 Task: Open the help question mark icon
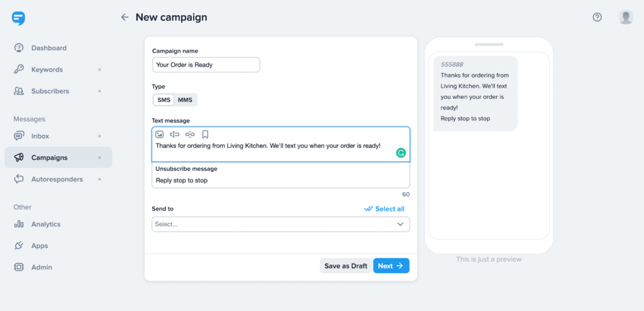click(x=597, y=18)
